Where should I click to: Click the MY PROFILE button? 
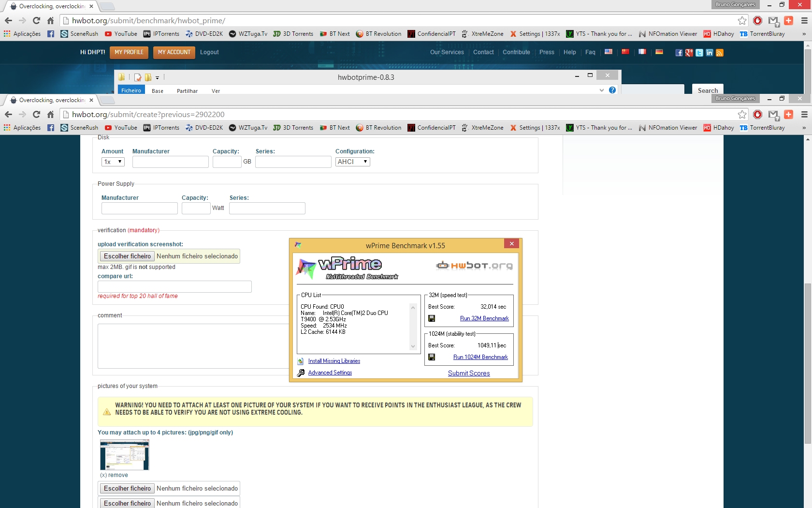129,52
